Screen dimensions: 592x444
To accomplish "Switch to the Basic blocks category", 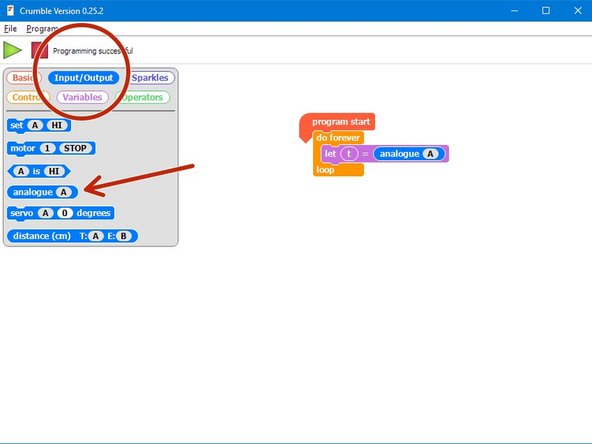I will [24, 78].
